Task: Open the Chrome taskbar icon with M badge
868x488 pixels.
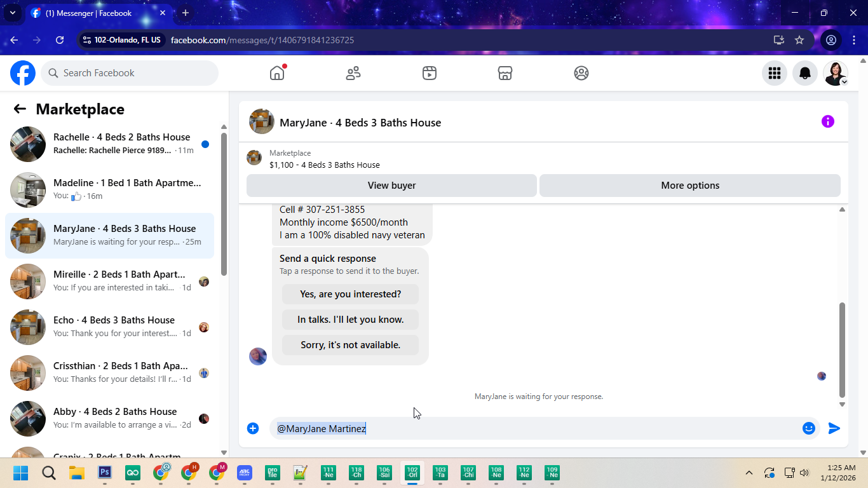Action: [217, 472]
